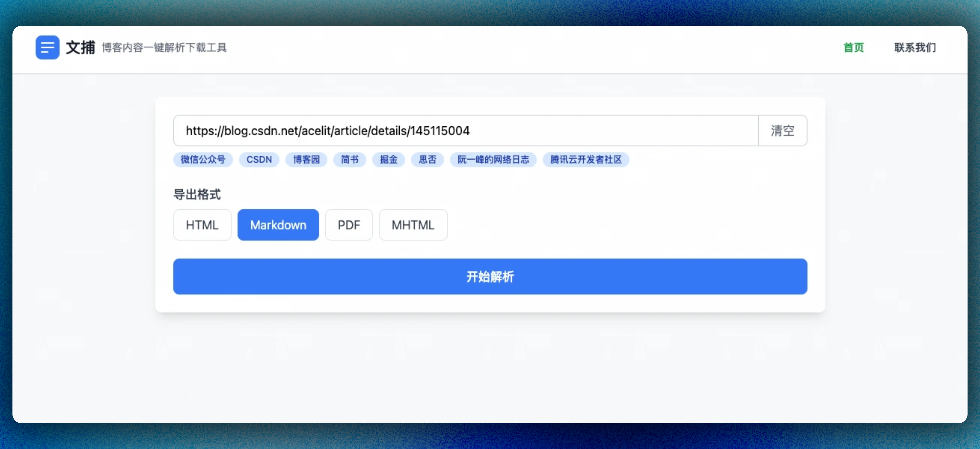Select Markdown export format

click(x=278, y=225)
